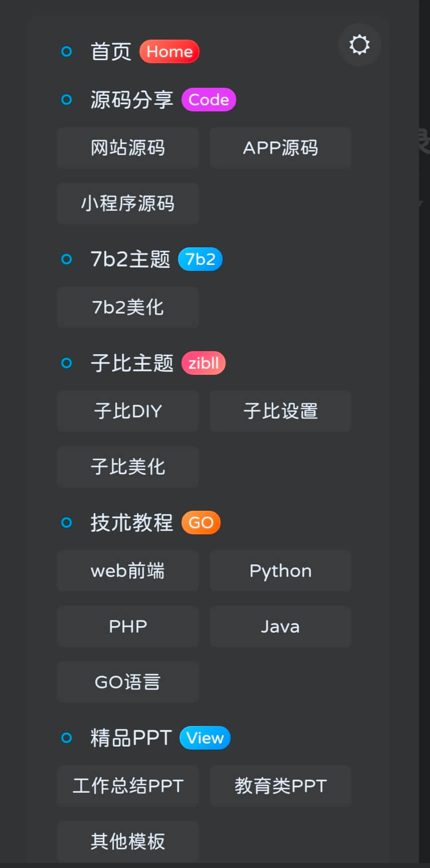
Task: Select the 7b2主题 menu heading
Action: (130, 259)
